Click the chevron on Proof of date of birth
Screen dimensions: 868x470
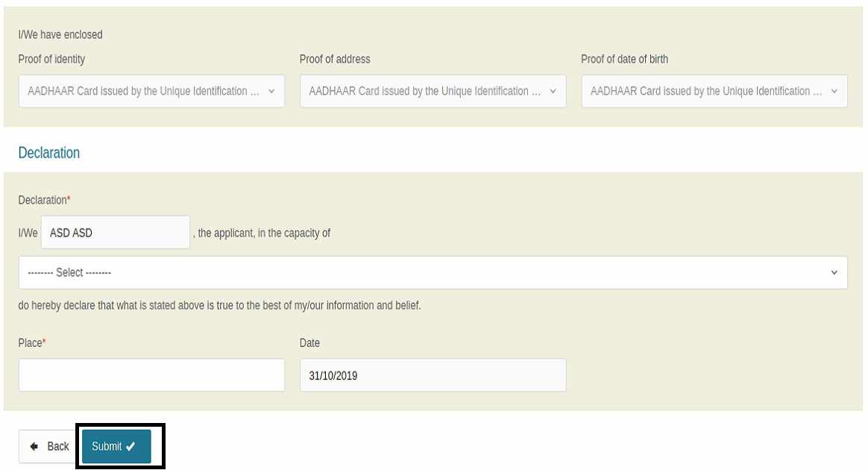coord(836,91)
